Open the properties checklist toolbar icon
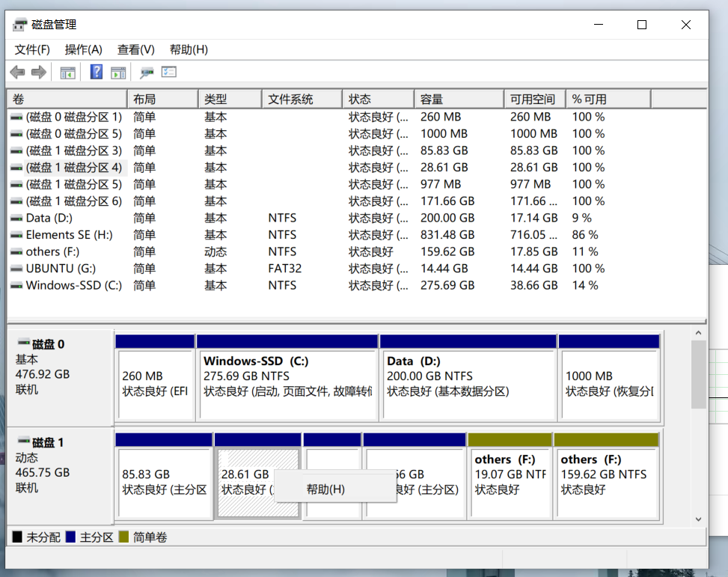Screen dimensions: 728x577 [x=169, y=72]
